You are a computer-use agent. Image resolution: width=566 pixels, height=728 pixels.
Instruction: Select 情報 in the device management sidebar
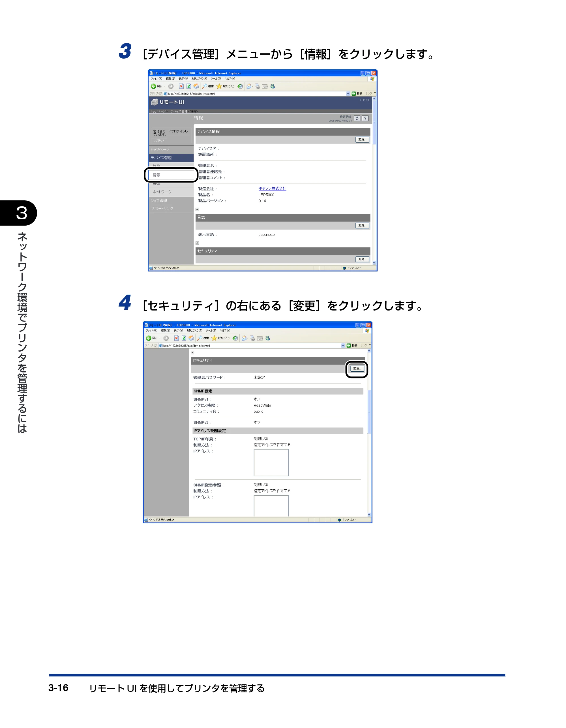click(x=172, y=175)
